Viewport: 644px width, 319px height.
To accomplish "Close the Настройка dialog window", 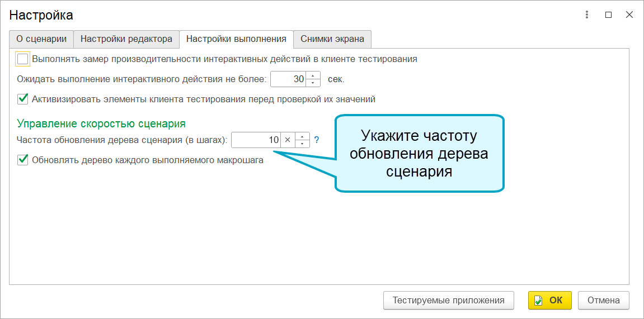I will click(629, 15).
